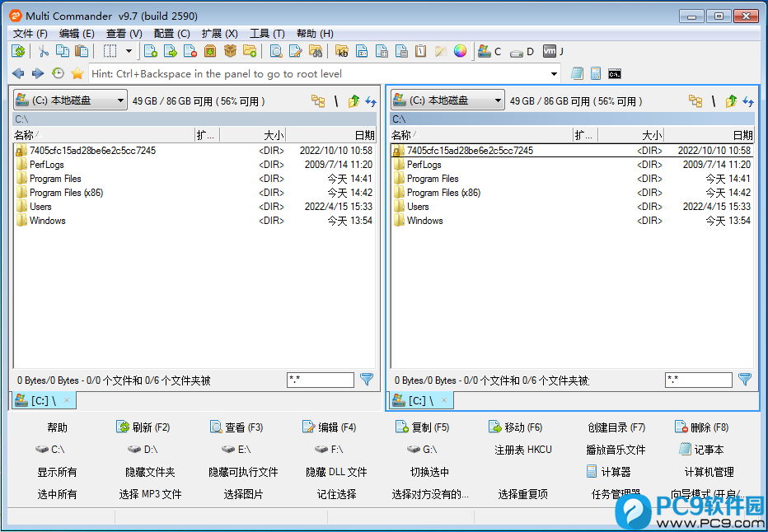768x532 pixels.
Task: Click the 刷新 (F2) button
Action: click(143, 427)
